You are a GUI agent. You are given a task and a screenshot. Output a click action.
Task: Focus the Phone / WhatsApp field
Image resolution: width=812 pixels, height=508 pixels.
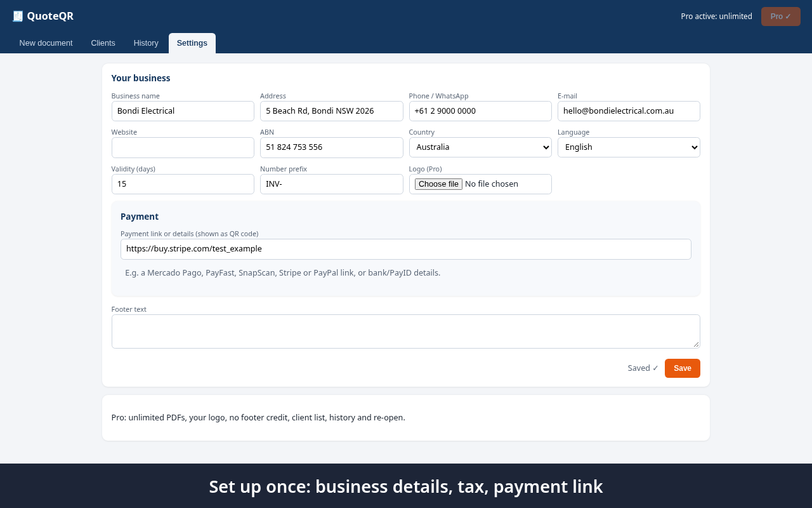tap(480, 111)
